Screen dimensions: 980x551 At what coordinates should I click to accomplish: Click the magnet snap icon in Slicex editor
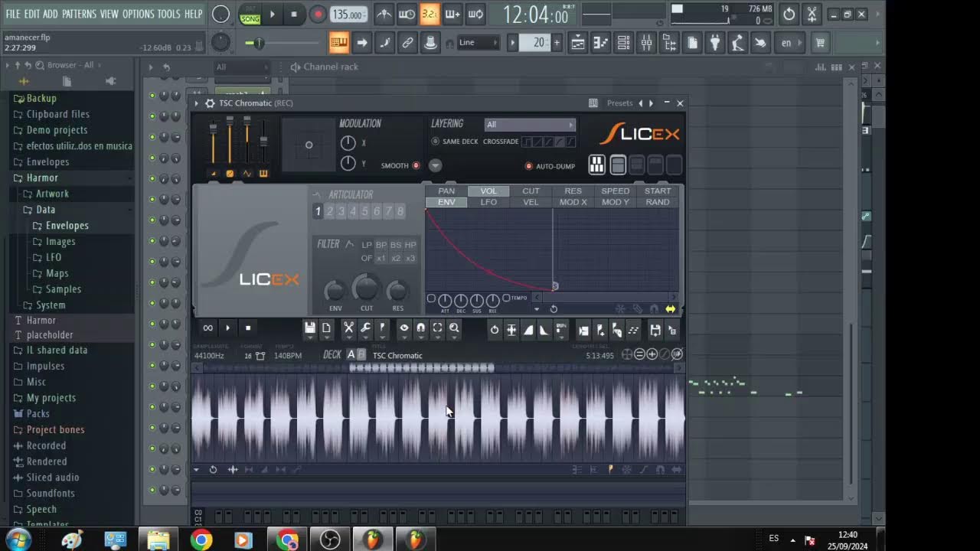(x=421, y=329)
